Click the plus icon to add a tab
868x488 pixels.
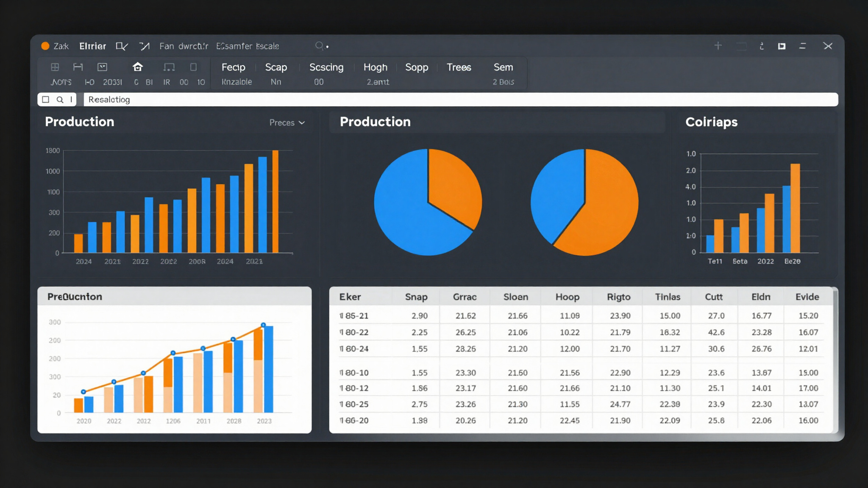click(718, 46)
